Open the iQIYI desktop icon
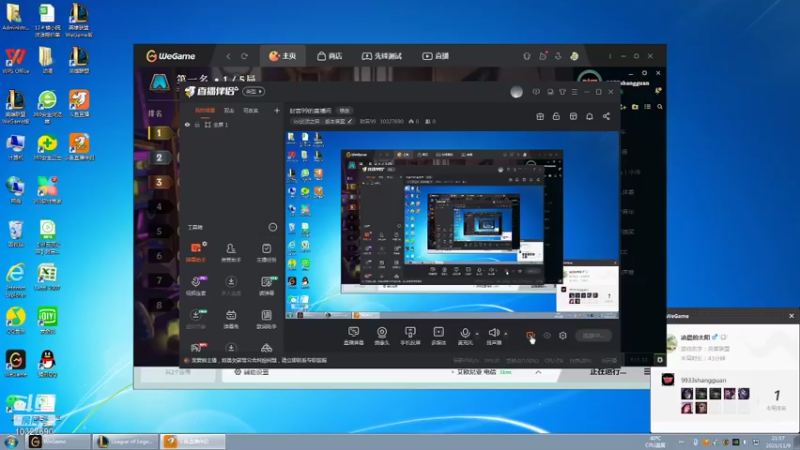 pyautogui.click(x=47, y=320)
